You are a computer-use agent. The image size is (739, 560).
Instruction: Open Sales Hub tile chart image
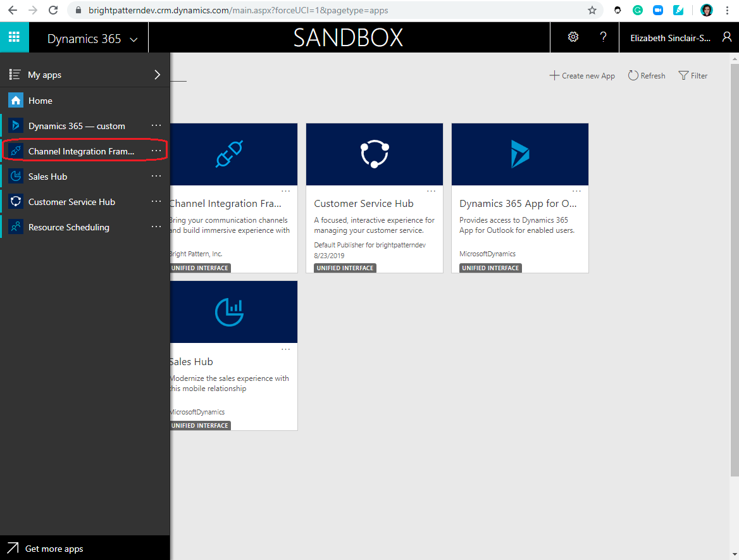233,312
